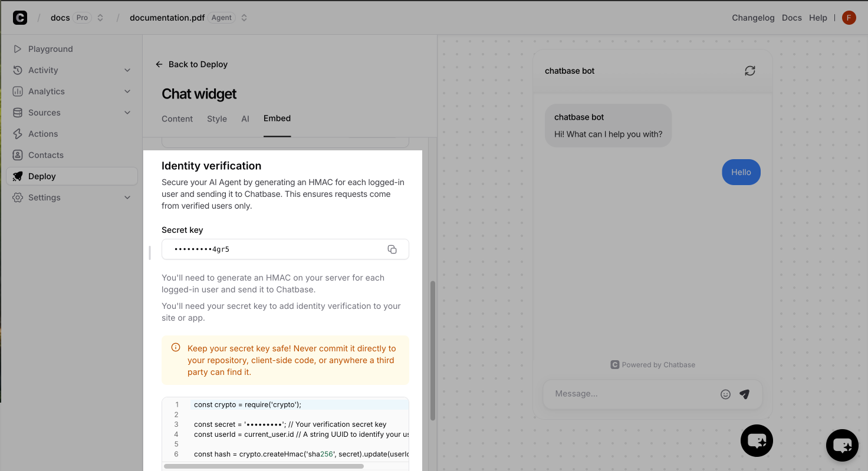Open the Docs link in header
Screen dimensions: 868x471
[792, 18]
